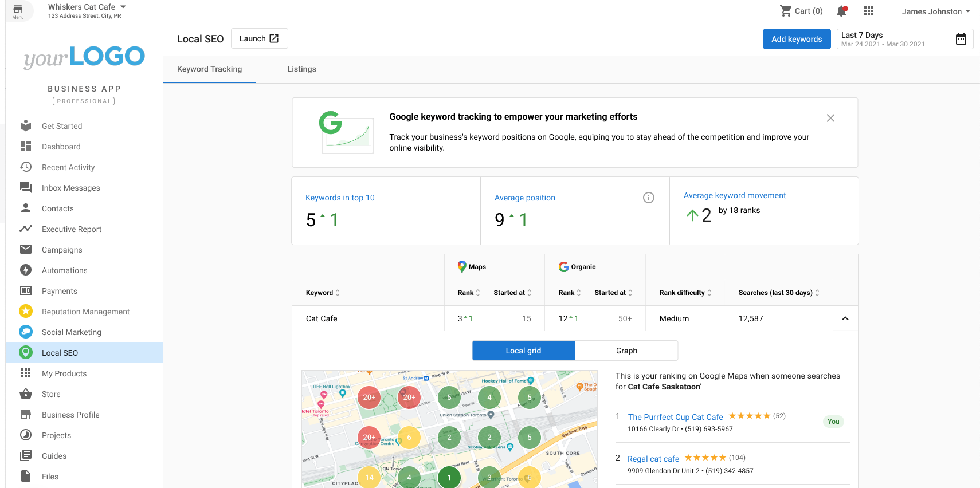Open The Purrfect Cup Cat Cafe link
980x488 pixels.
[675, 417]
